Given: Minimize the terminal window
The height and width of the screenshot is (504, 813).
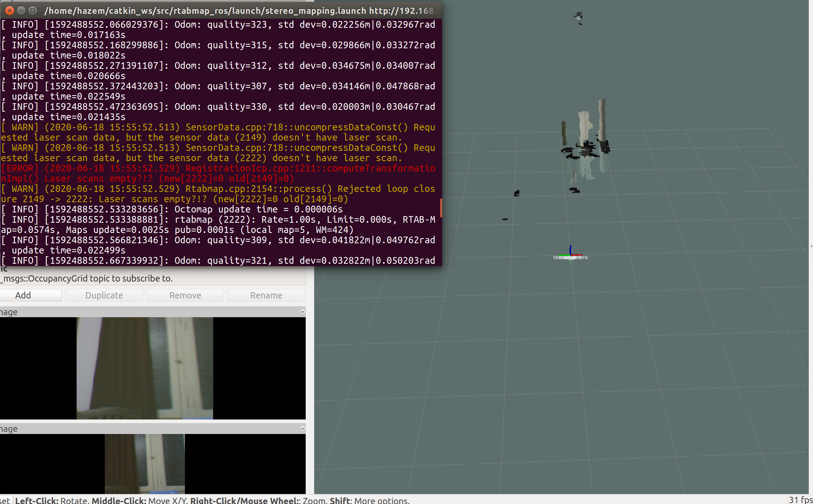Looking at the screenshot, I should coord(21,11).
